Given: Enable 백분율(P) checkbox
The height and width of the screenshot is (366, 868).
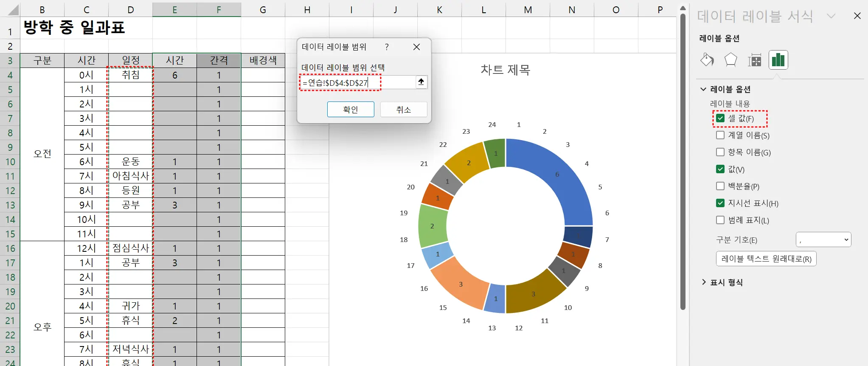Looking at the screenshot, I should (x=720, y=186).
